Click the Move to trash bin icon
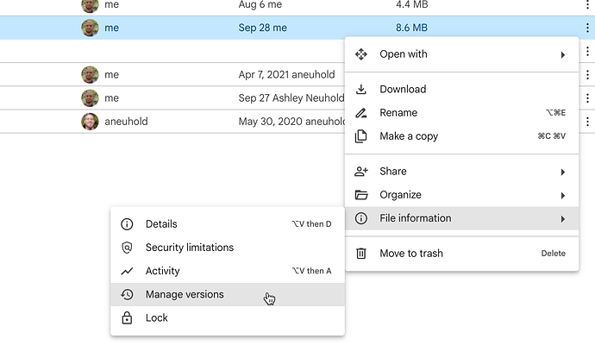 (x=361, y=254)
